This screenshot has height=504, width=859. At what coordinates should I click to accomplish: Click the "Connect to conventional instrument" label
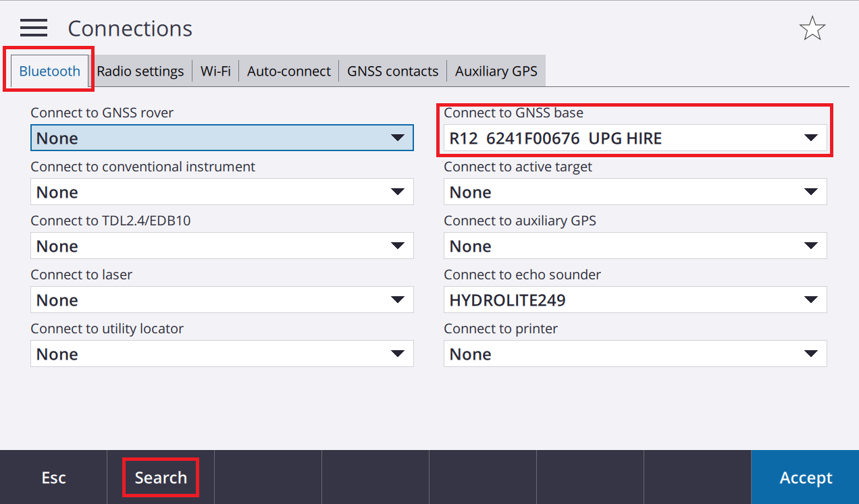143,167
